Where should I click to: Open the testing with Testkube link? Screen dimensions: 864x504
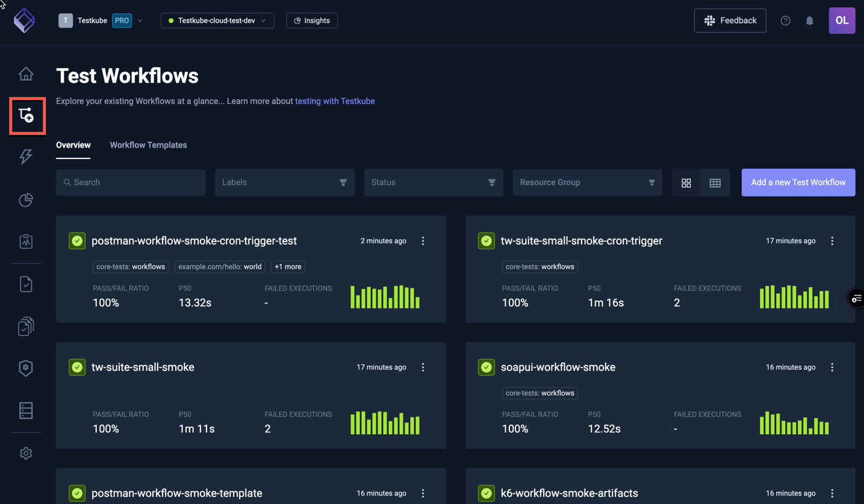click(335, 101)
